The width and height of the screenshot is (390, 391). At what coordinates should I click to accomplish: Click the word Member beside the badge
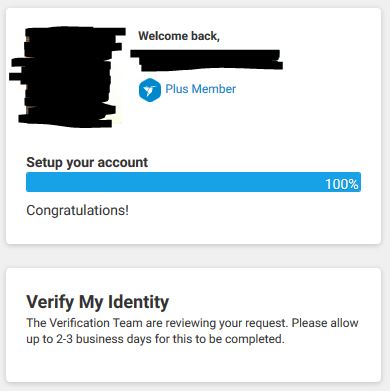[214, 89]
